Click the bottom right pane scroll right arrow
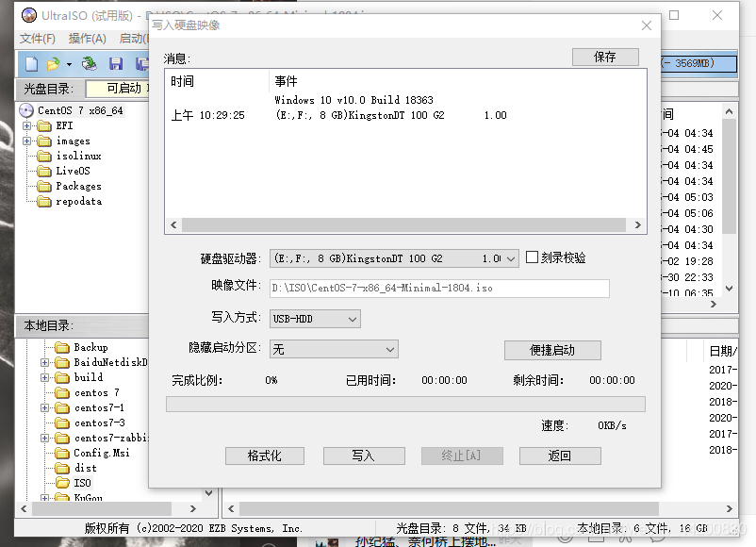This screenshot has width=756, height=547. point(729,508)
